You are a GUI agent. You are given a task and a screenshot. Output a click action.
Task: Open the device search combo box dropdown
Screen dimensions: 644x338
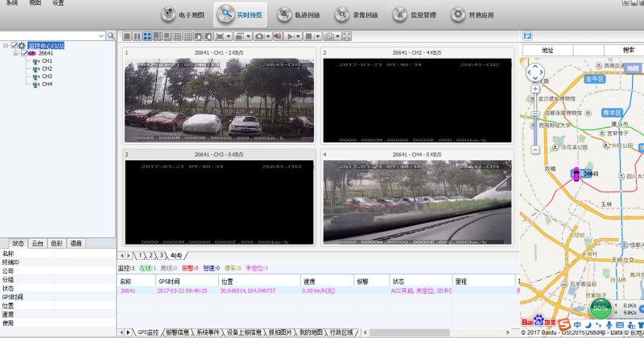click(101, 36)
